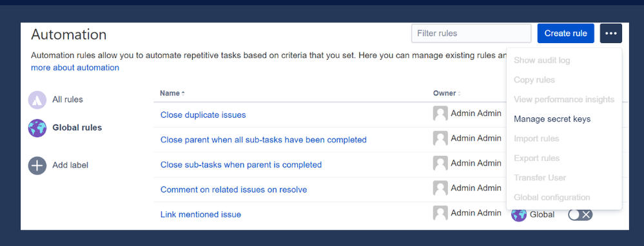The height and width of the screenshot is (246, 644).
Task: Click the owner avatar beside Link mentioned issue
Action: pos(440,213)
